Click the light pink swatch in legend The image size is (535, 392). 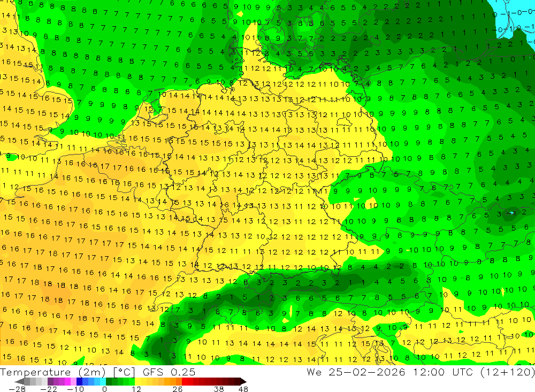[x=73, y=381]
